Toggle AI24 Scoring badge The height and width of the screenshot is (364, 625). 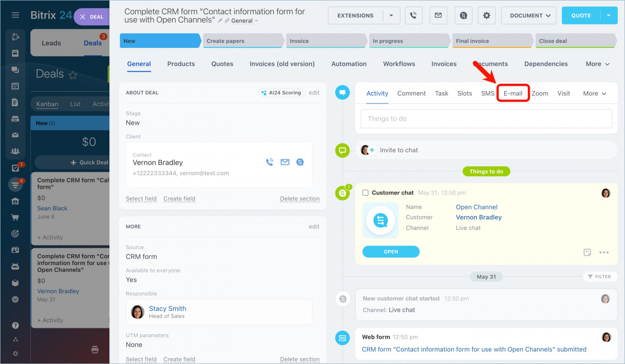coord(282,93)
